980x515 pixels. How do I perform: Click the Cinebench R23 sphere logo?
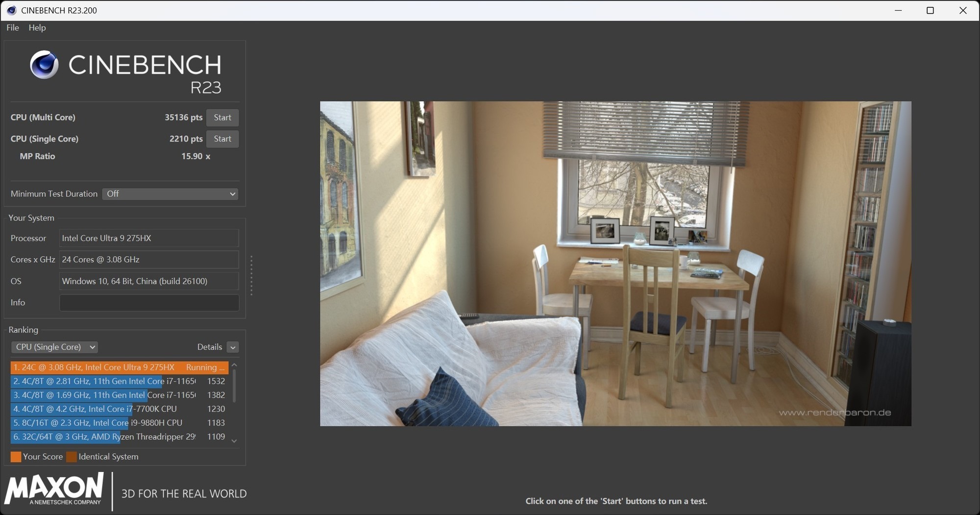[44, 65]
